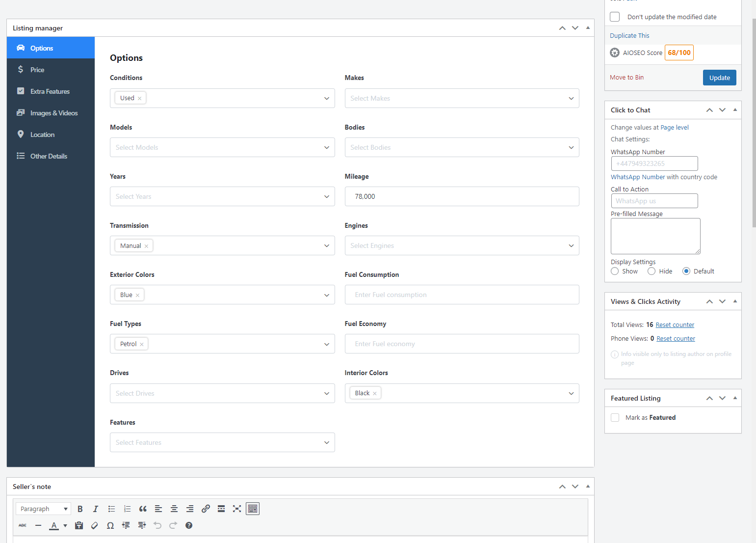Clear formatting with eraser icon

(95, 525)
